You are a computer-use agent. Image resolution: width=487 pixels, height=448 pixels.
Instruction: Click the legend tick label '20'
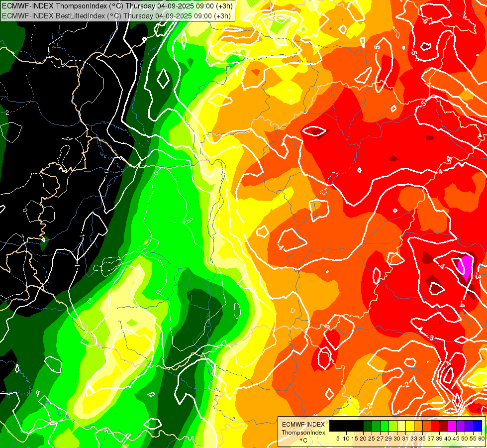[x=363, y=439]
